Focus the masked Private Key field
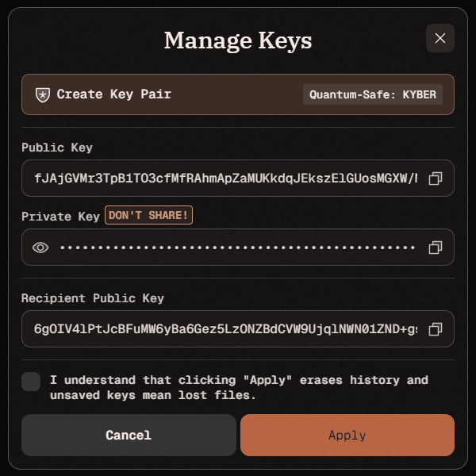Viewport: 476px width, 476px height. click(238, 248)
